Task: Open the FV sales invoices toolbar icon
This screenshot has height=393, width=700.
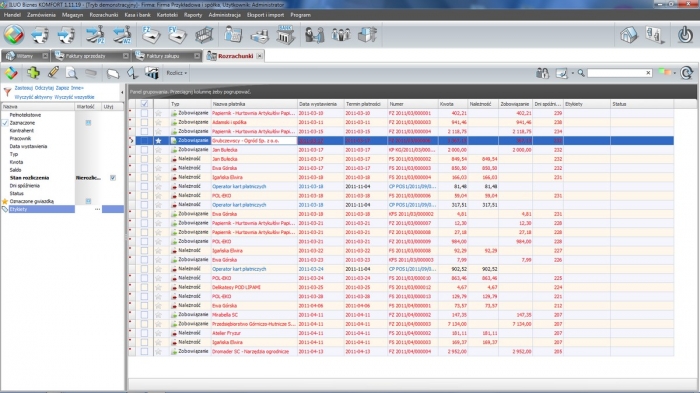Action: click(x=177, y=35)
